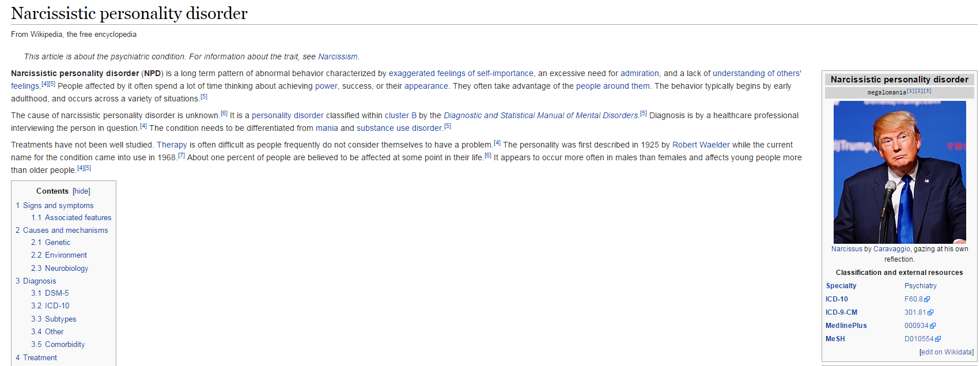Open the Robert Waelder link
The width and height of the screenshot is (980, 366).
pos(701,145)
